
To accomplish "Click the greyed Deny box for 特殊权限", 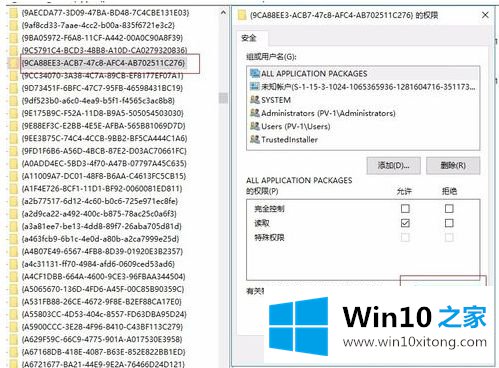I will [x=449, y=237].
